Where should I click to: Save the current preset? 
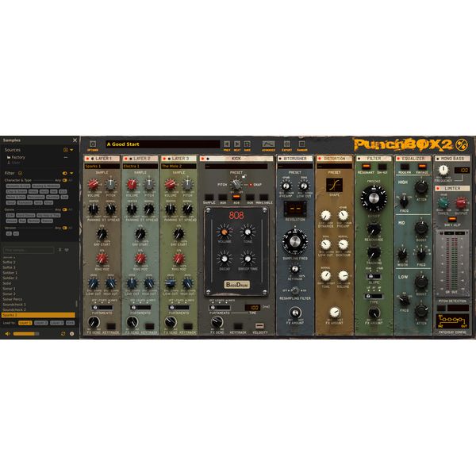(248, 144)
